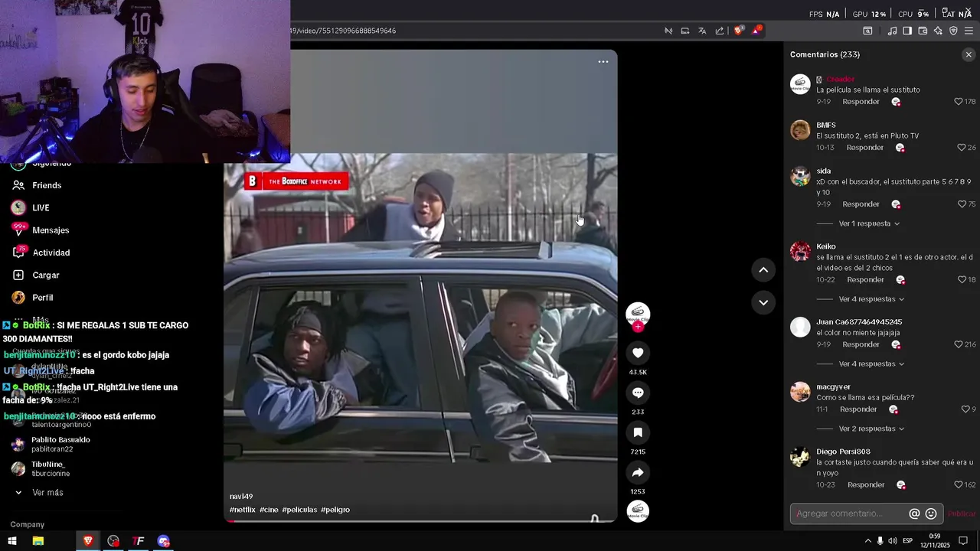Open Perfil in the TikTok sidebar
The image size is (980, 551).
click(x=33, y=297)
